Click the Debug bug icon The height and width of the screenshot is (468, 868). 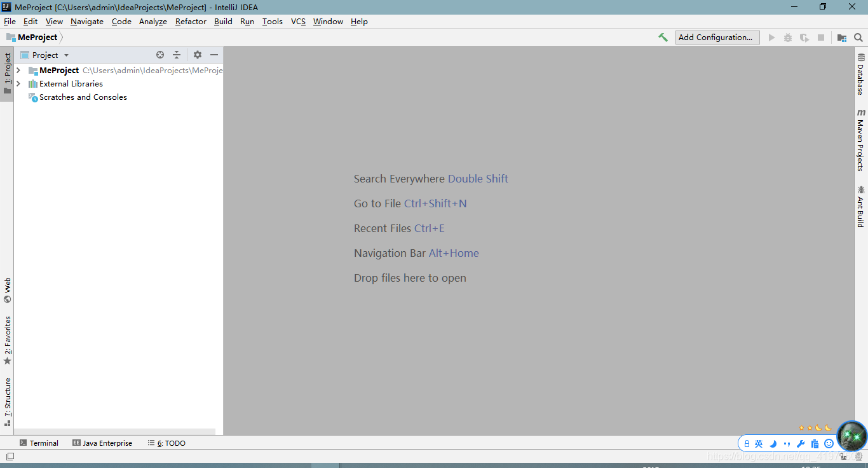[788, 38]
